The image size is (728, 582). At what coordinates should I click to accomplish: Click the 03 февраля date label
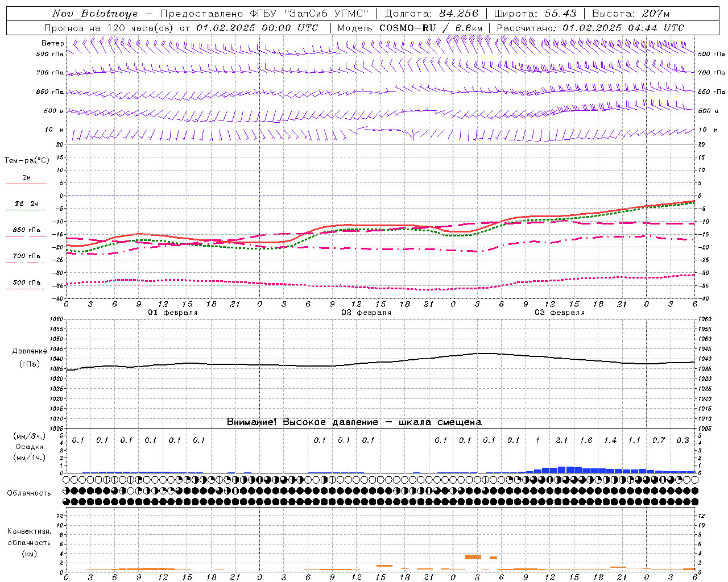[x=560, y=313]
